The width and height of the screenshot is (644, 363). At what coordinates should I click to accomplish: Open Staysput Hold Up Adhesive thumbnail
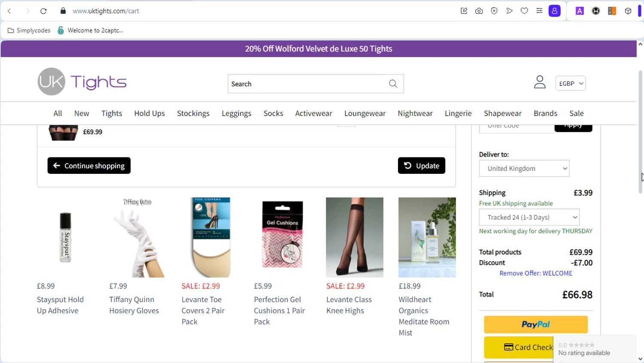65,237
